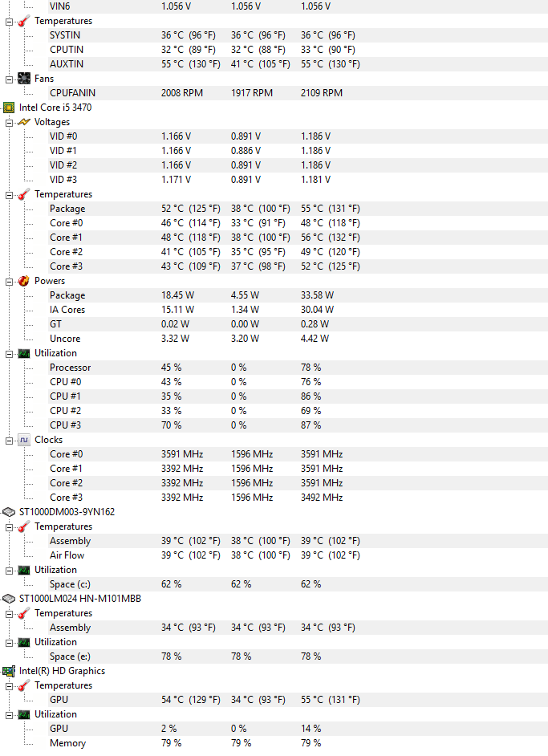
Task: Click the Voltages lightning icon
Action: coord(24,122)
